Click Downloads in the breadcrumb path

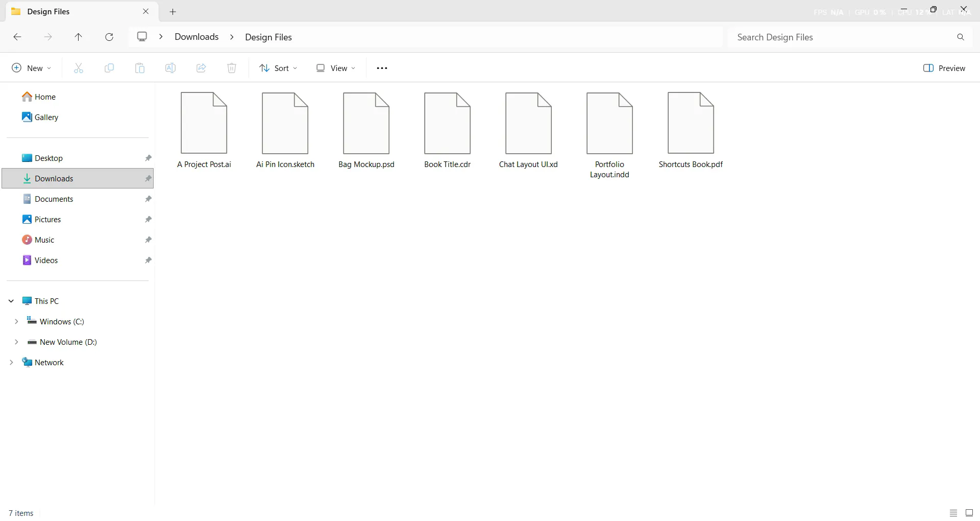tap(197, 37)
